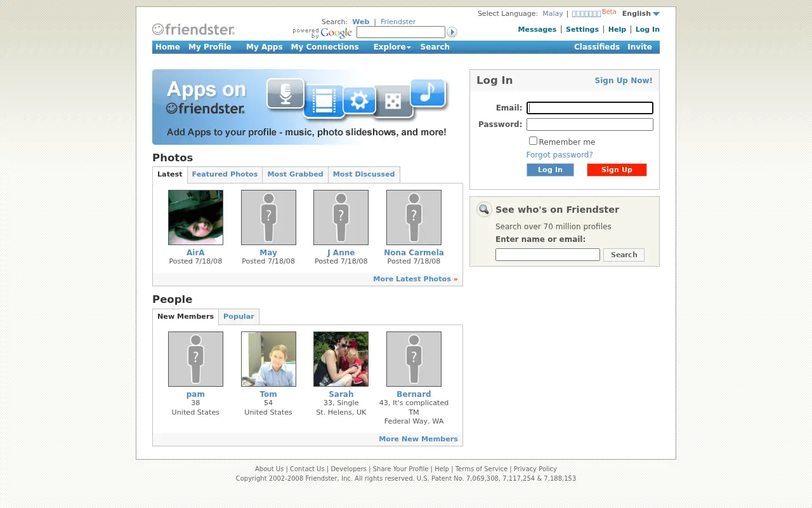Image resolution: width=812 pixels, height=508 pixels.
Task: Focus the Email input field
Action: click(x=590, y=108)
